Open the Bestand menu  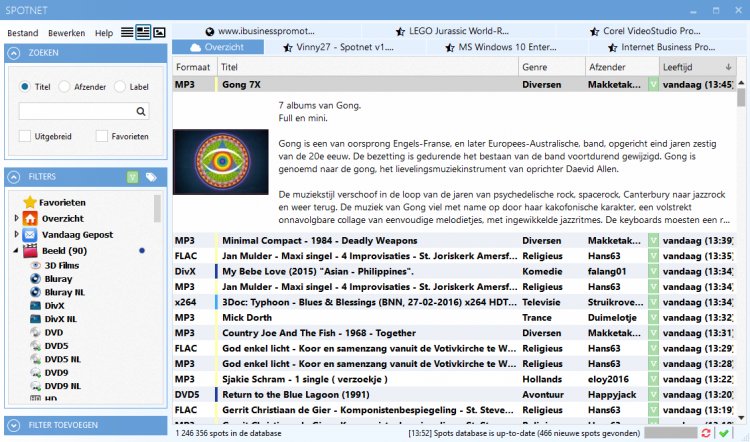point(22,33)
